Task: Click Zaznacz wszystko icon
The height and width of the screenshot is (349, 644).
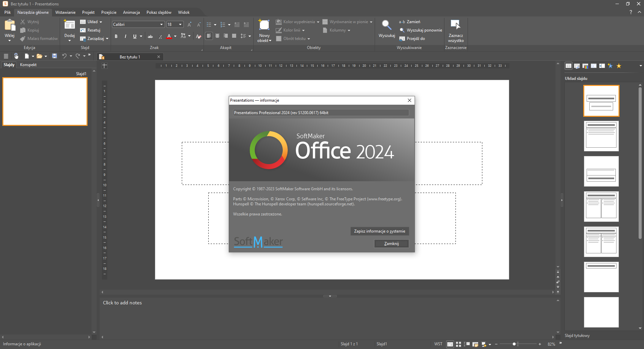Action: pos(455,24)
